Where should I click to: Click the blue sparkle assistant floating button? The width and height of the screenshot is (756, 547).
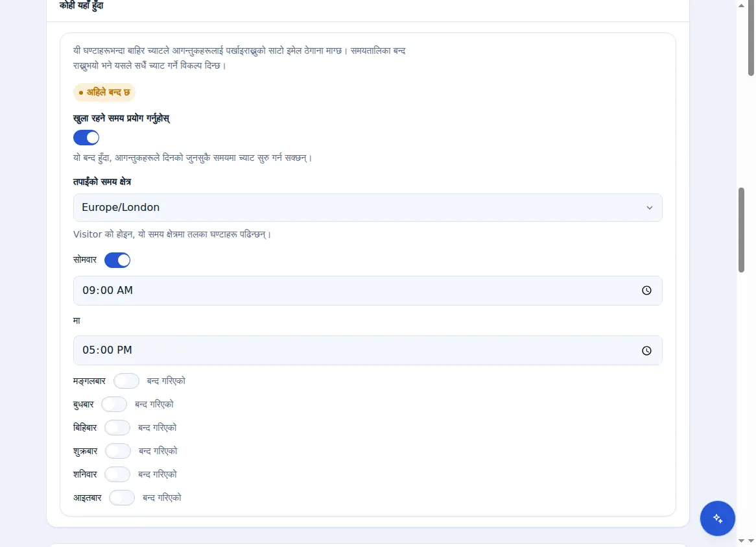[718, 518]
